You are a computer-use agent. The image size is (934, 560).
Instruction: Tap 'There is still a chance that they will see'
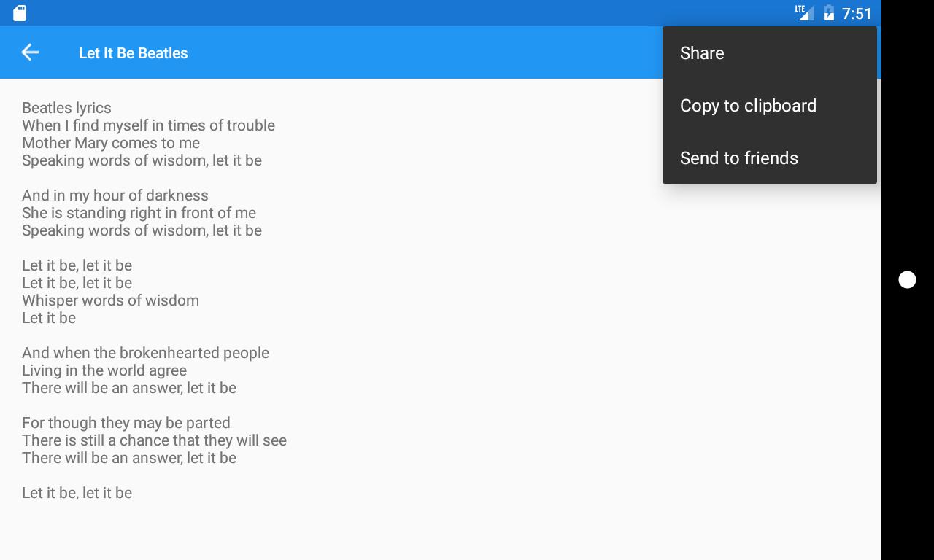tap(154, 440)
